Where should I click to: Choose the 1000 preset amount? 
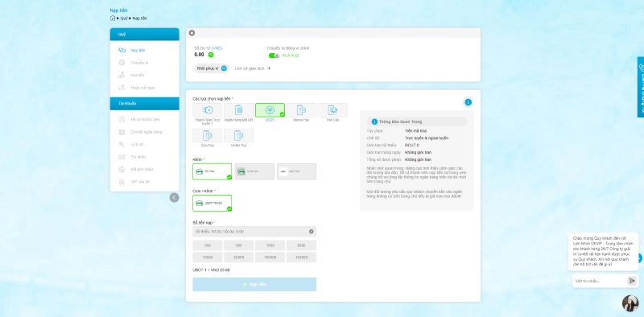270,245
